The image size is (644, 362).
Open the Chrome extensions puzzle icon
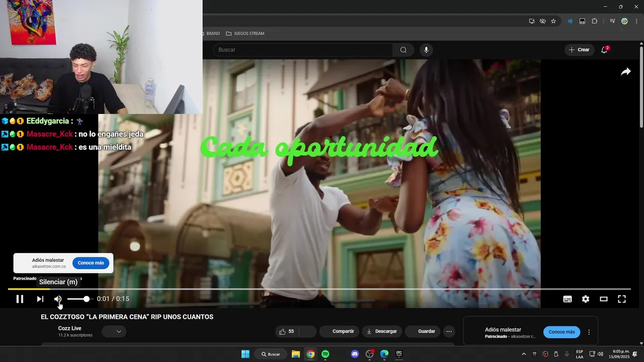pyautogui.click(x=594, y=21)
